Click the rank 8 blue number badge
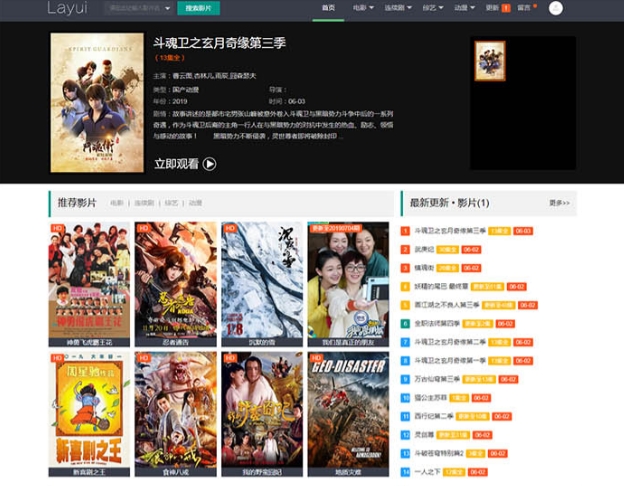 point(405,361)
